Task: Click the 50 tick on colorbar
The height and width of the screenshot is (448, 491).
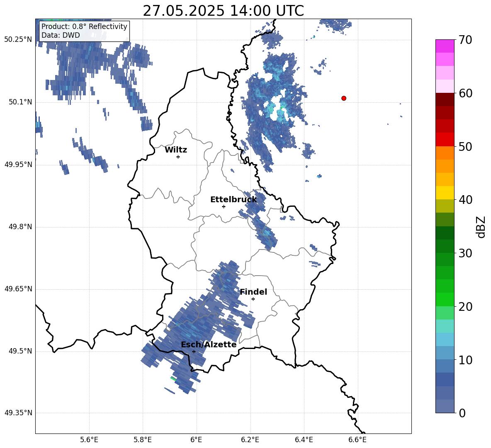Action: point(465,146)
